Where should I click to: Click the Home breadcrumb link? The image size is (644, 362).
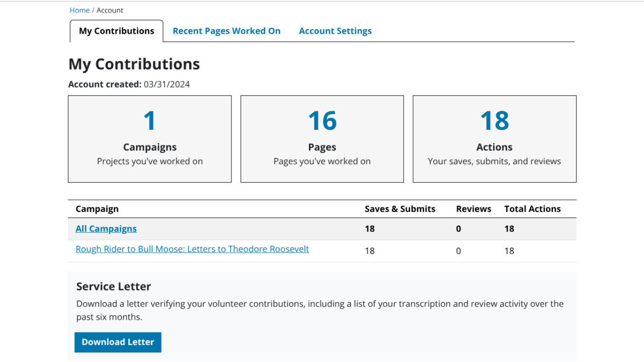coord(79,10)
